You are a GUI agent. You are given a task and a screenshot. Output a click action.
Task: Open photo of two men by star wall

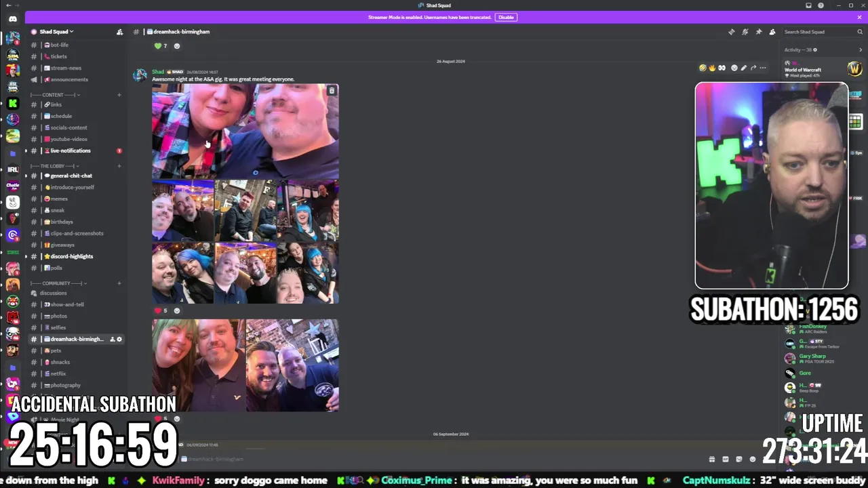point(292,365)
